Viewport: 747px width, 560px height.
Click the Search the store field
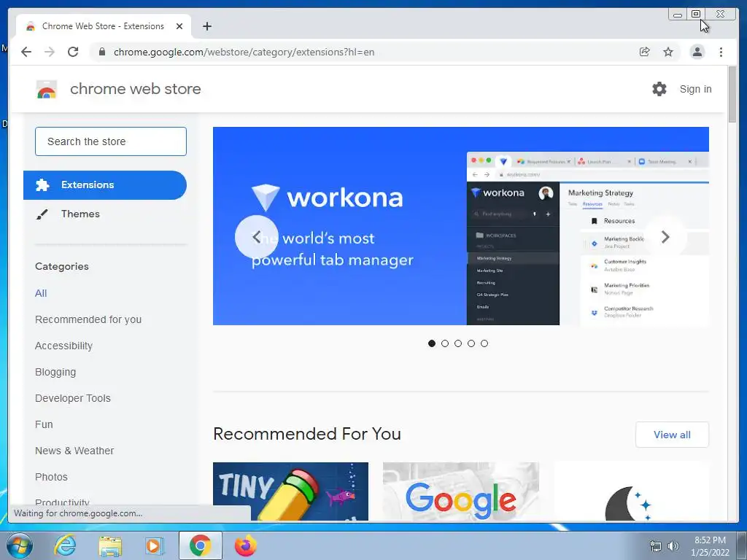point(111,141)
